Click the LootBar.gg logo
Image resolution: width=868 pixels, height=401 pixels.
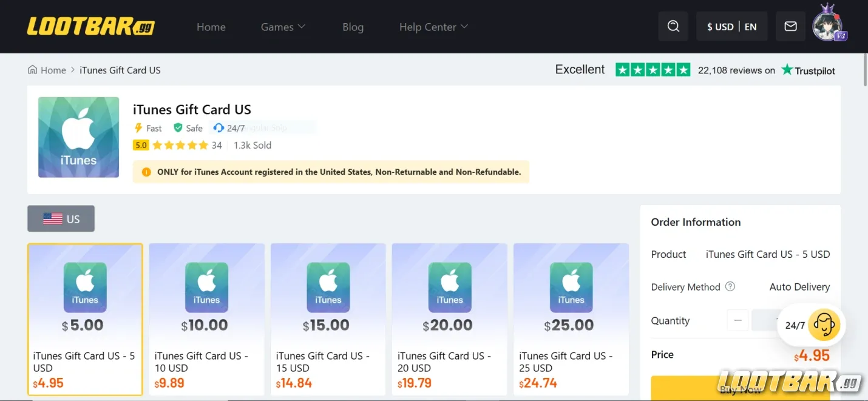point(91,27)
